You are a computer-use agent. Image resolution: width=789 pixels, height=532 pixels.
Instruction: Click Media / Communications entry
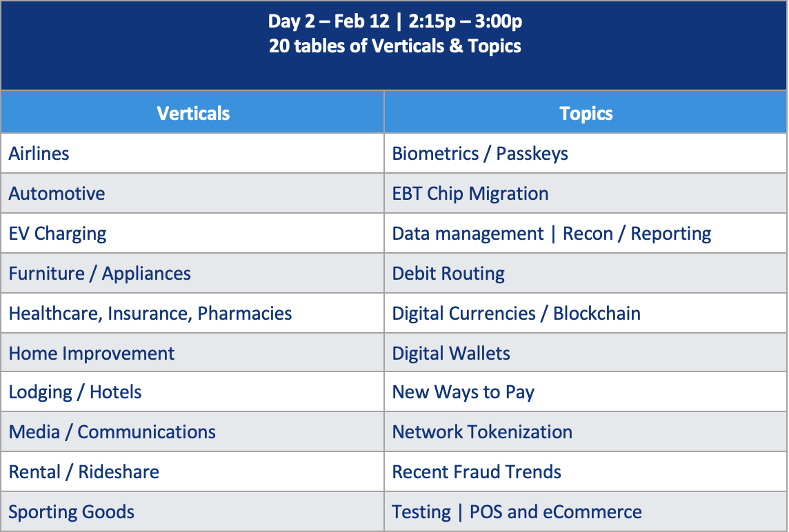pos(192,431)
